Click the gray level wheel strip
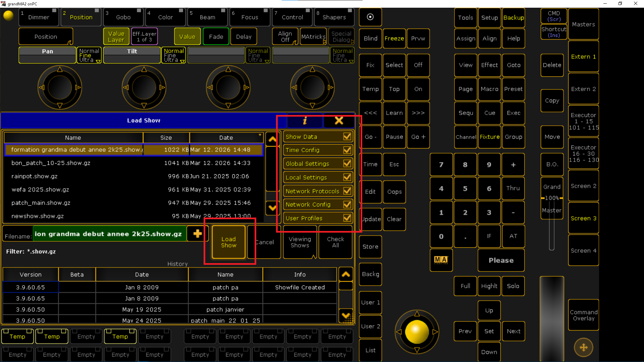644x362 pixels. [552, 318]
